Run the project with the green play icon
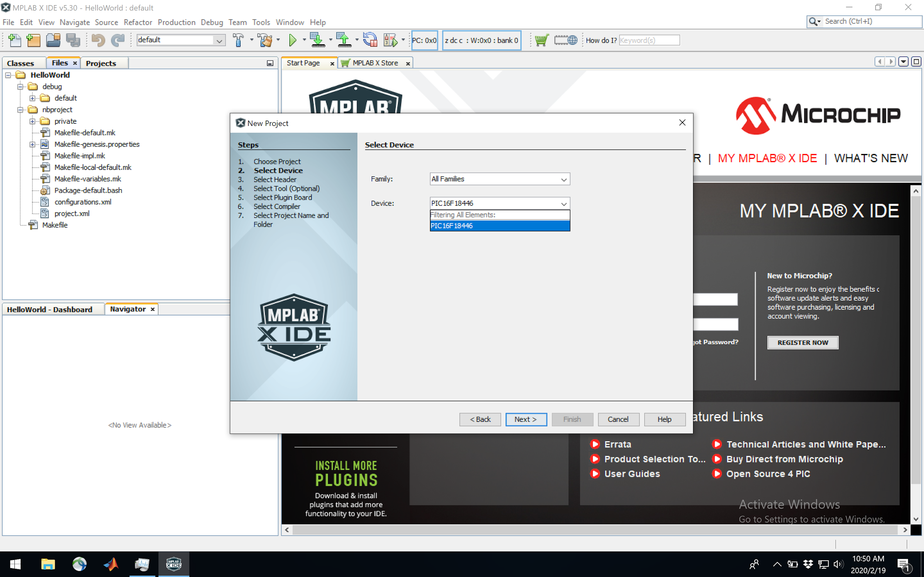 [x=293, y=40]
